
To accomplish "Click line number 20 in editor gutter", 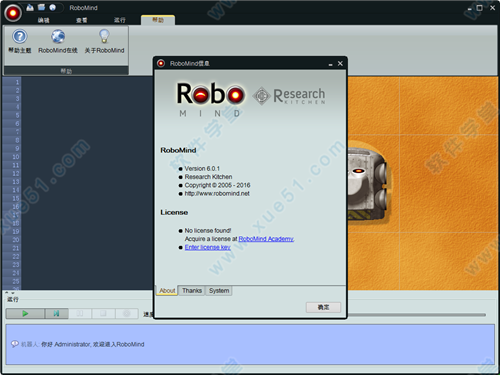I will [x=16, y=240].
